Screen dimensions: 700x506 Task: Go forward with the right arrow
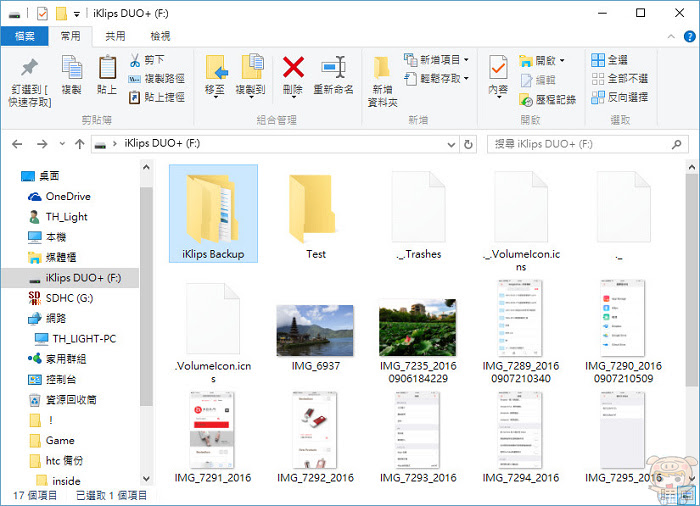coord(42,144)
